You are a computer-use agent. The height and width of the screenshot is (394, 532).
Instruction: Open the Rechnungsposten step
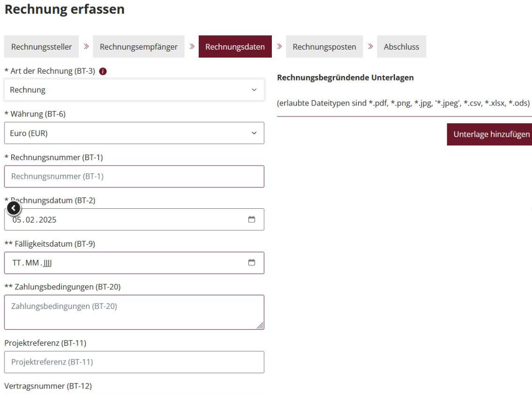click(324, 47)
